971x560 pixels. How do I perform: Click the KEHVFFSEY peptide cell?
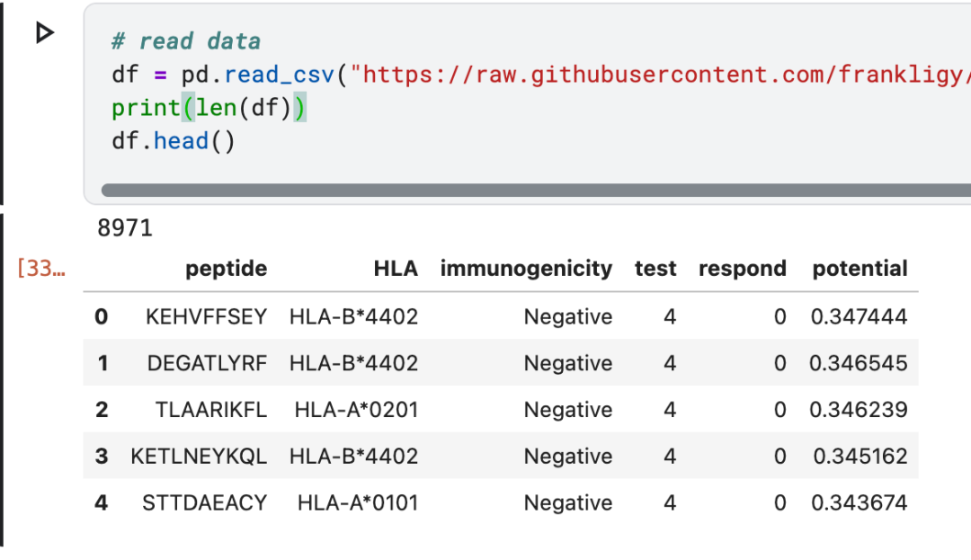click(x=207, y=316)
